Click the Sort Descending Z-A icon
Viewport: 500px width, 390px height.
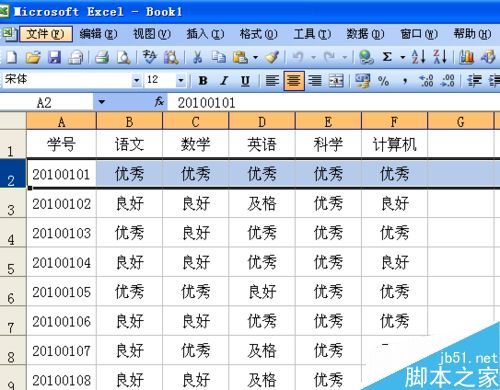[x=440, y=57]
